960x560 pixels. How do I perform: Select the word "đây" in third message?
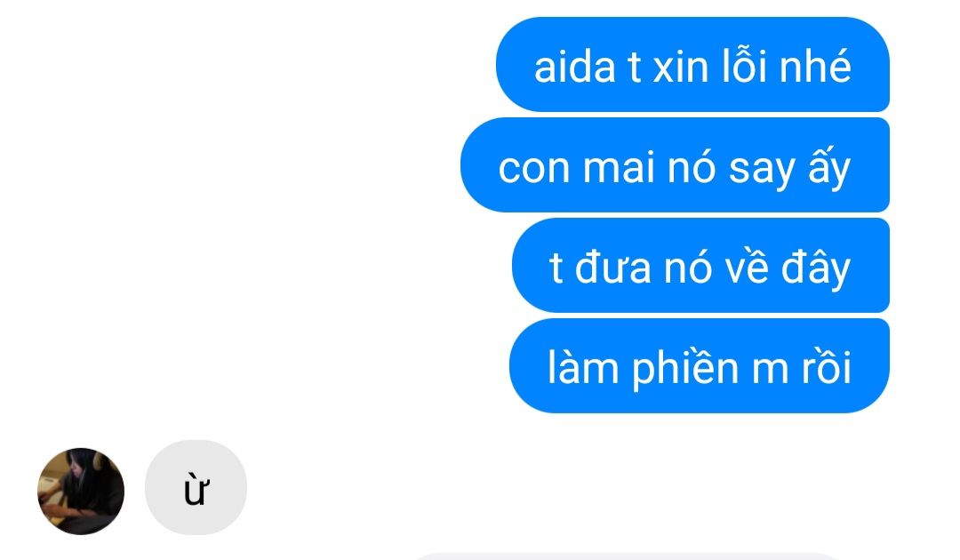pos(815,269)
